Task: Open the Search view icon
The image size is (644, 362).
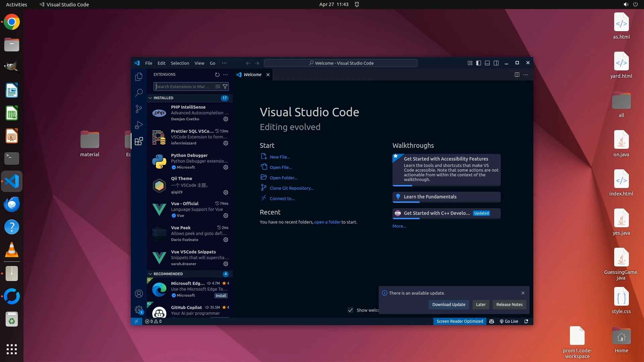Action: 139,93
